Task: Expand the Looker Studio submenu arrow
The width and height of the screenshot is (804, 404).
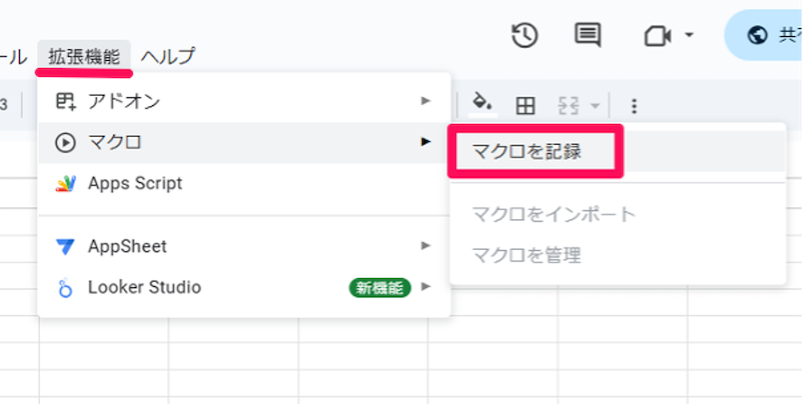Action: (426, 287)
